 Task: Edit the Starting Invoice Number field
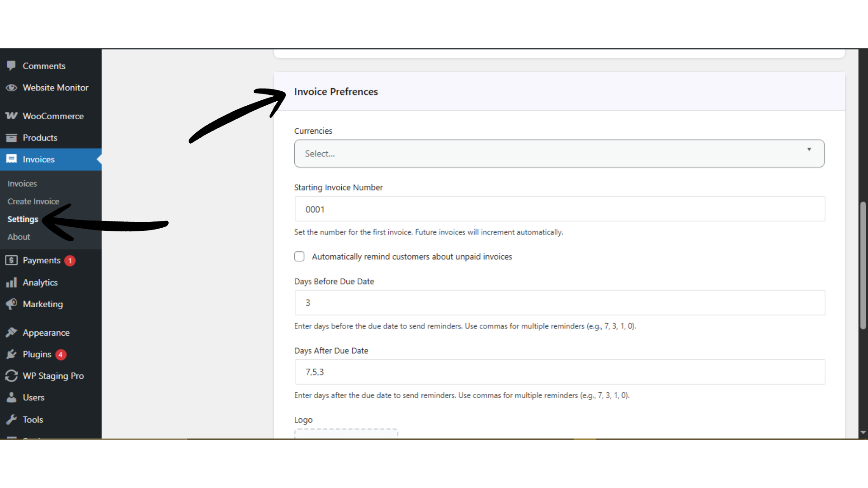pos(559,209)
